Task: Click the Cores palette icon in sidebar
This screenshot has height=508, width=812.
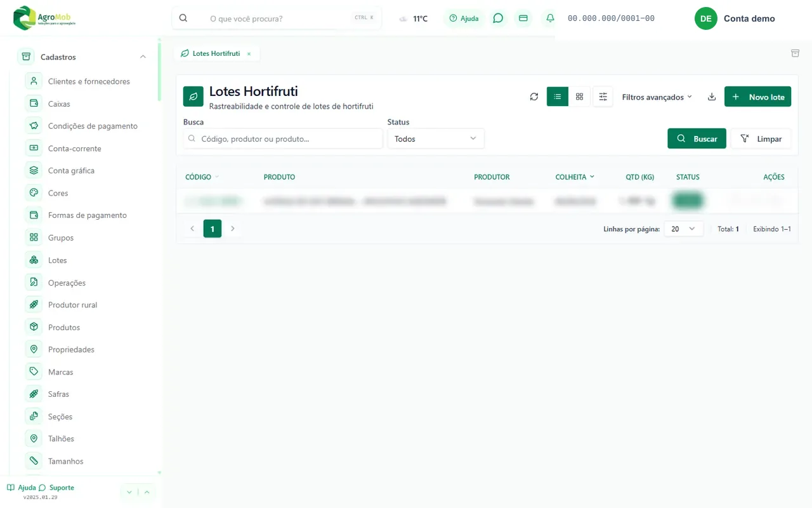Action: (x=34, y=192)
